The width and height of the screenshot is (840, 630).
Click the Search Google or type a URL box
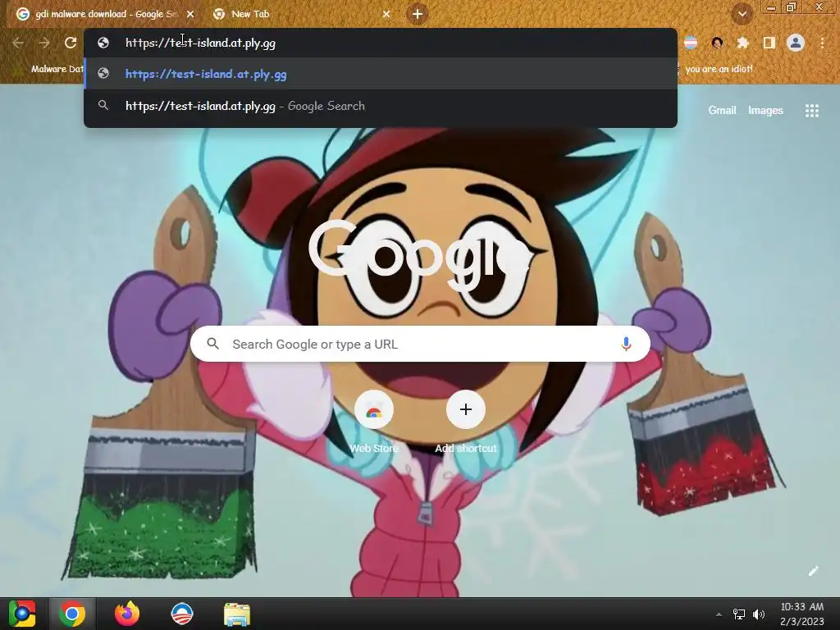(420, 344)
